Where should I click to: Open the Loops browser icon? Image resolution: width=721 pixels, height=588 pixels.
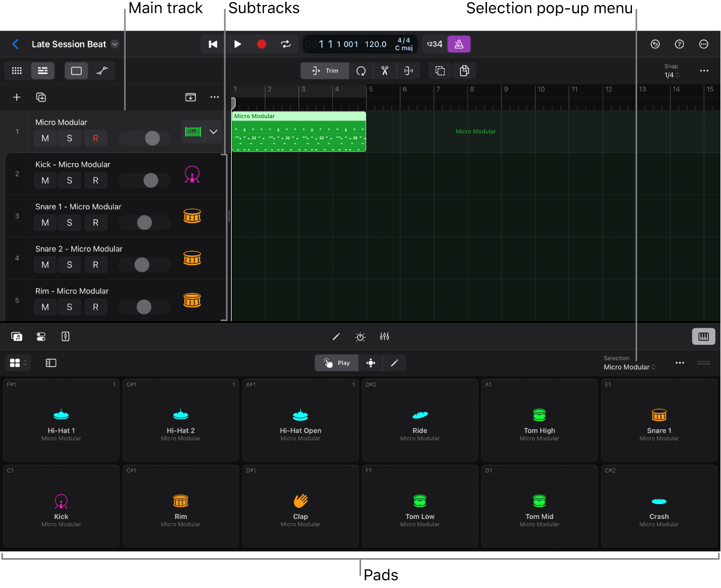pyautogui.click(x=17, y=336)
